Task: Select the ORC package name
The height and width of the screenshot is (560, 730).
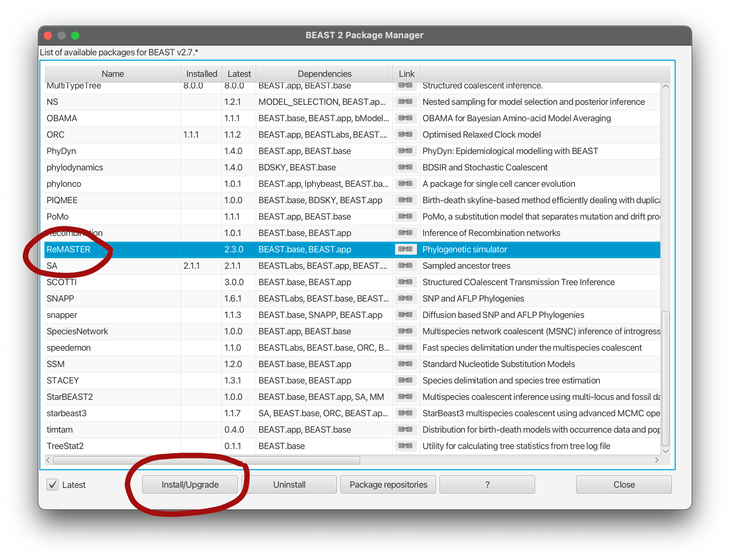Action: point(55,135)
